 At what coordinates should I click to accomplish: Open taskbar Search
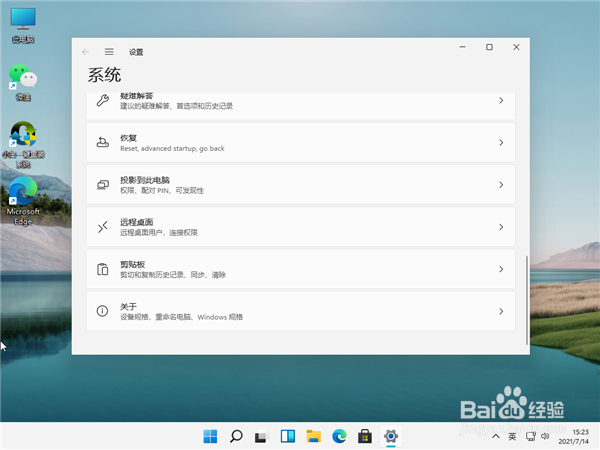click(x=236, y=436)
